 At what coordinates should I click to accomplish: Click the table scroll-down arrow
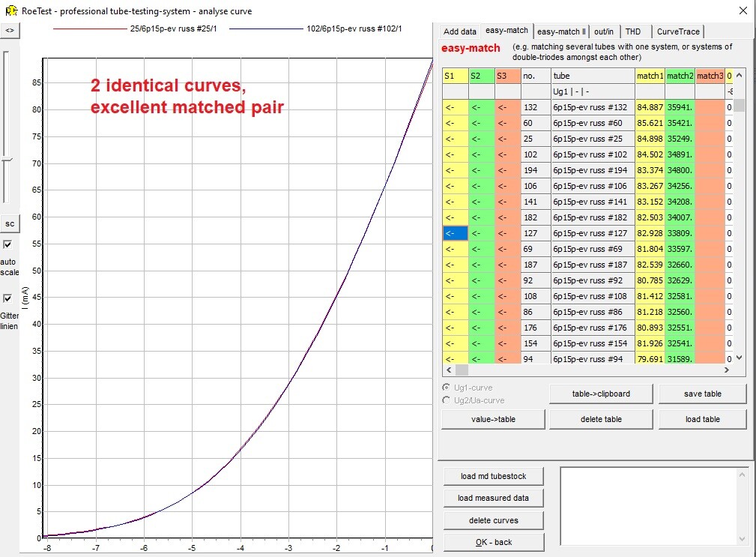click(x=739, y=358)
